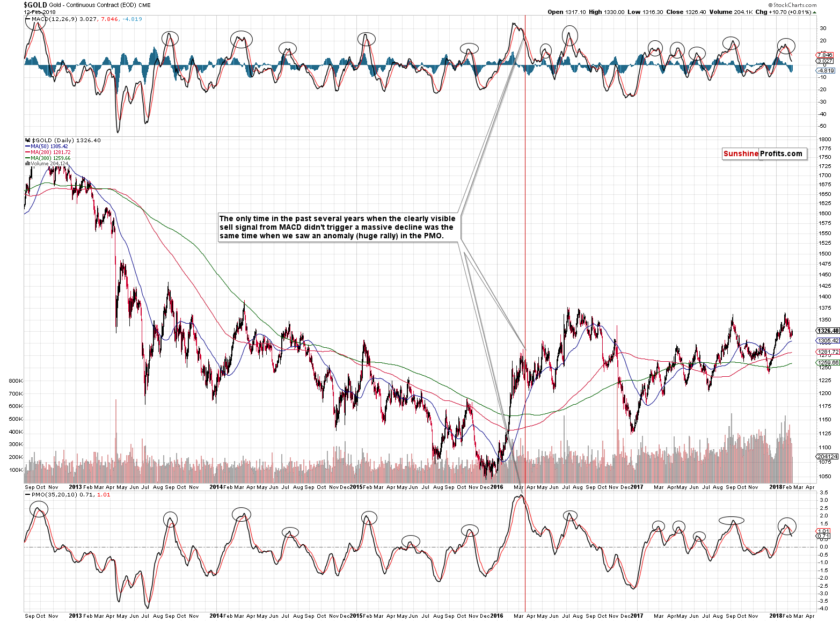Click the red MA(200) legend line marker

pyautogui.click(x=28, y=152)
